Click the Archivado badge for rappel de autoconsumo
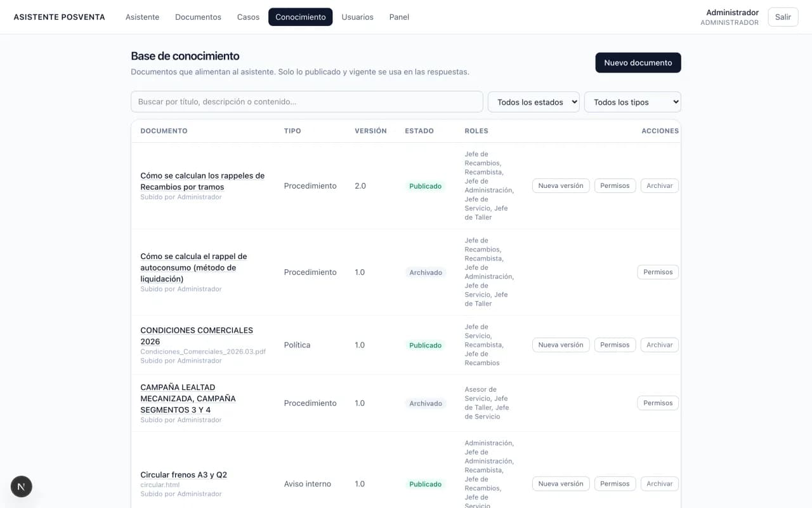 426,272
